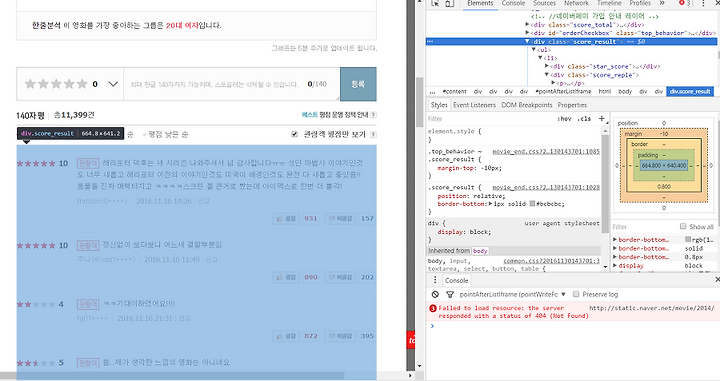Expand the orderCheckbox top_behavior div

coord(527,33)
